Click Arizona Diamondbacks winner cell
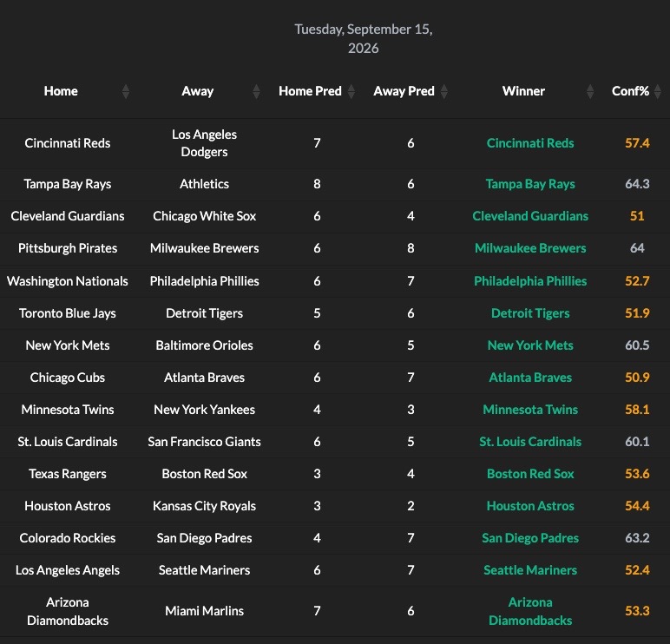670x644 pixels. tap(530, 611)
